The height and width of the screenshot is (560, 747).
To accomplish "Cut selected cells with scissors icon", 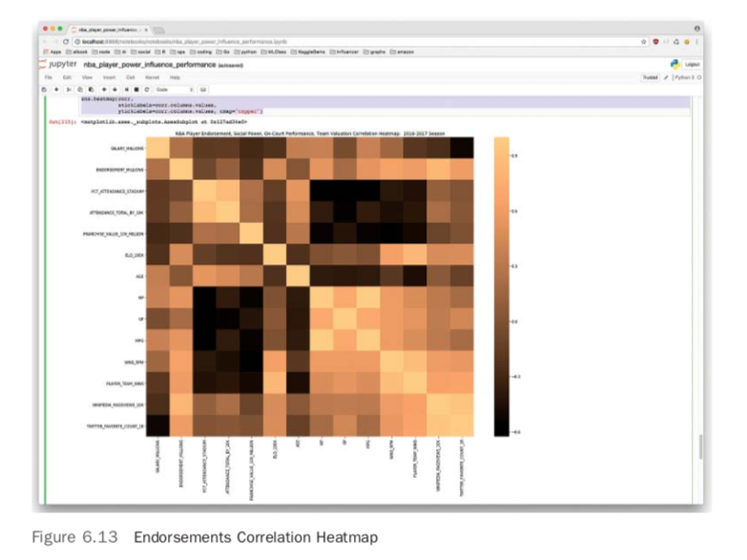I will coord(69,90).
